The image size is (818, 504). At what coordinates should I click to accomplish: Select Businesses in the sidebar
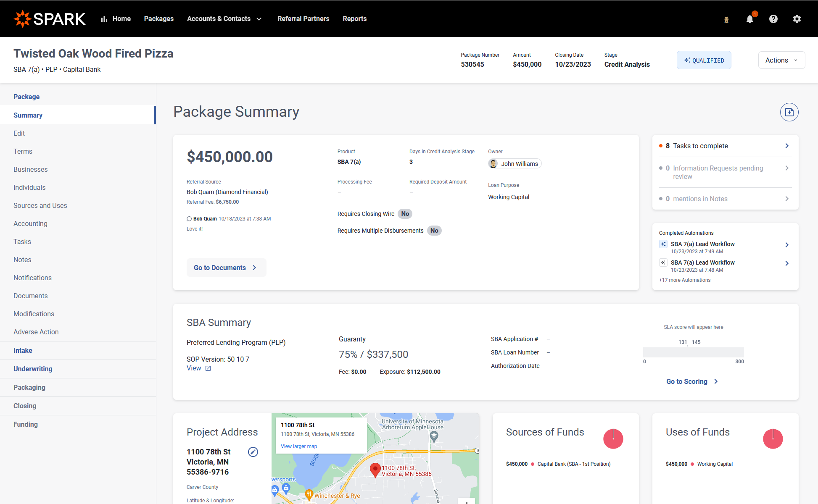click(x=78, y=169)
